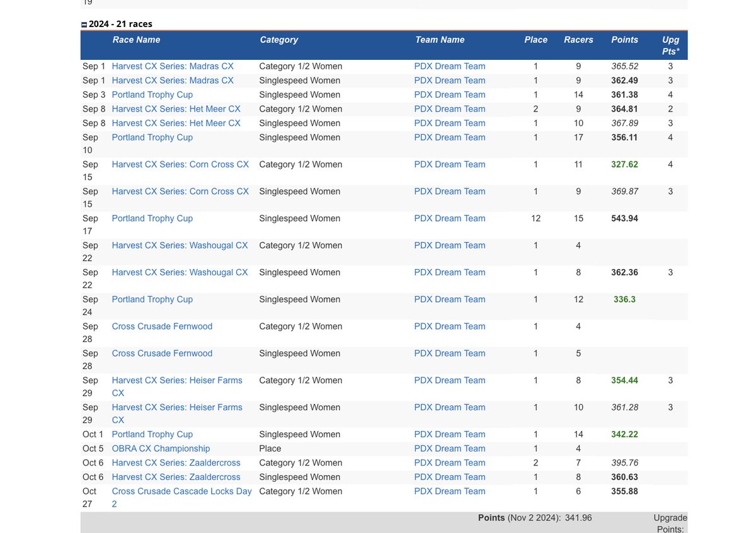
Task: Select the green points value 342.22
Action: point(625,435)
